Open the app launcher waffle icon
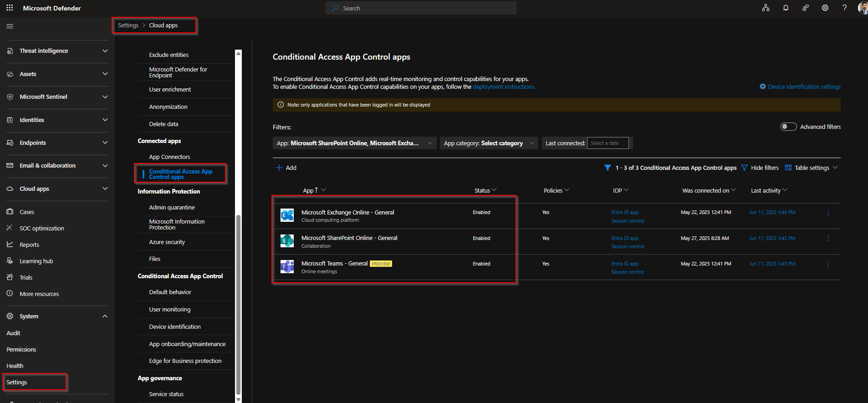 click(10, 8)
